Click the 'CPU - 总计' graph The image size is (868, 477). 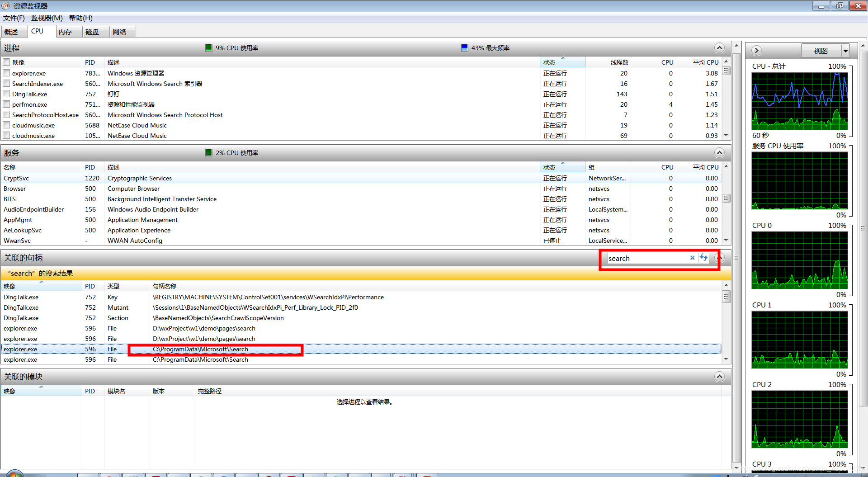[799, 101]
